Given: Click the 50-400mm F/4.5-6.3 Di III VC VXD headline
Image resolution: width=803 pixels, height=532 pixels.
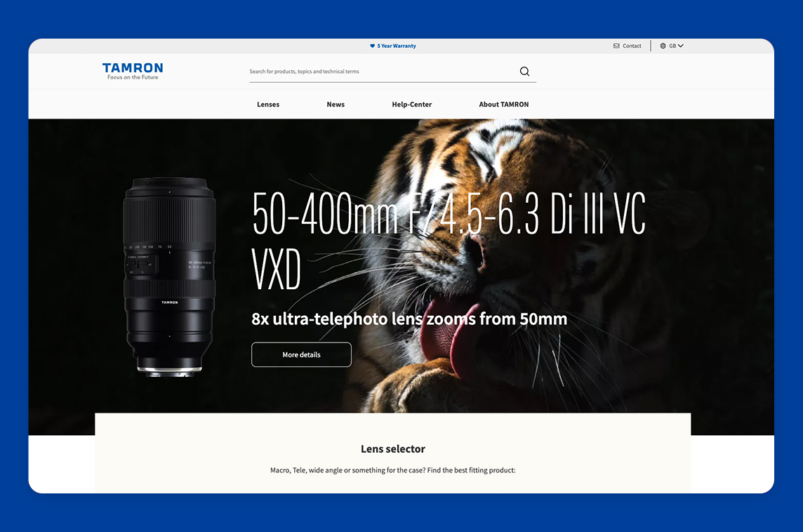Looking at the screenshot, I should (x=449, y=240).
